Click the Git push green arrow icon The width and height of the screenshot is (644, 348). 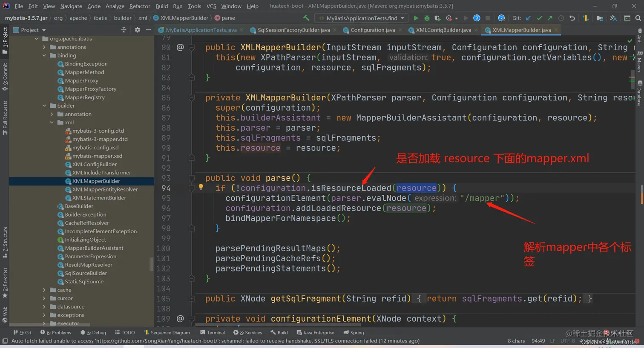pyautogui.click(x=550, y=18)
